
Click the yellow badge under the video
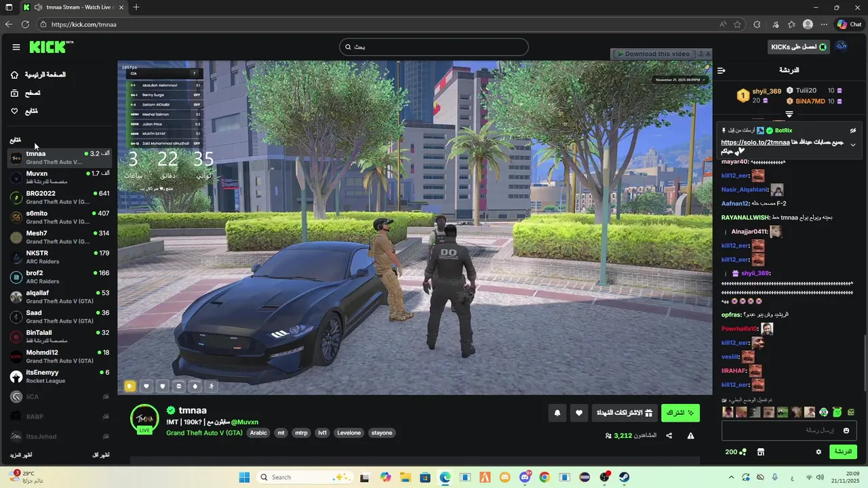[130, 386]
